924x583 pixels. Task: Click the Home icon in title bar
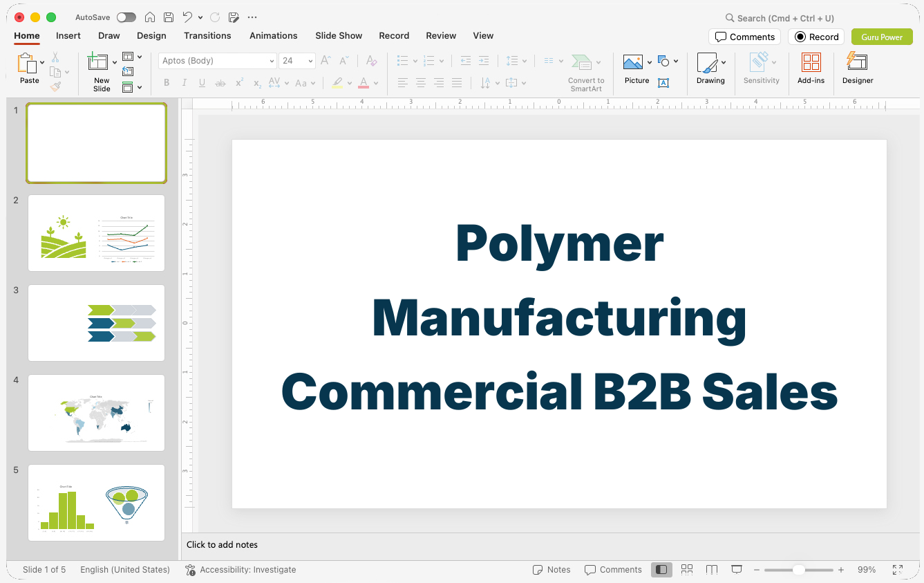[x=149, y=17]
